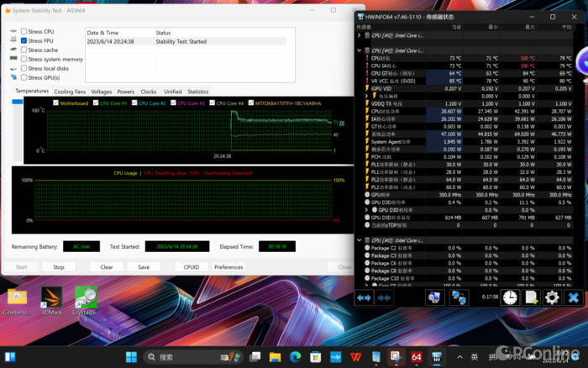588x368 pixels.
Task: Click the HWiNFO log file with plus icon
Action: pos(532,298)
